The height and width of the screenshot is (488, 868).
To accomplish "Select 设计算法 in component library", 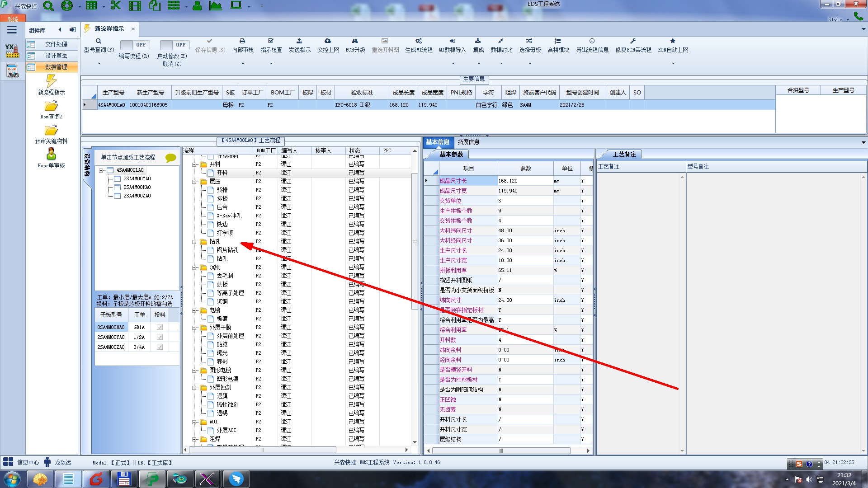I will point(56,56).
